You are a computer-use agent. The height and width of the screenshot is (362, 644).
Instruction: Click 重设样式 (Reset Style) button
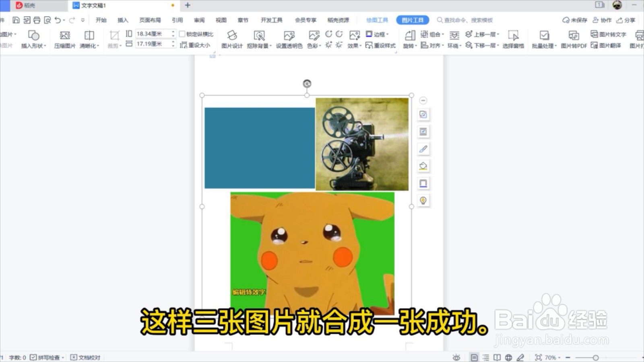click(380, 45)
